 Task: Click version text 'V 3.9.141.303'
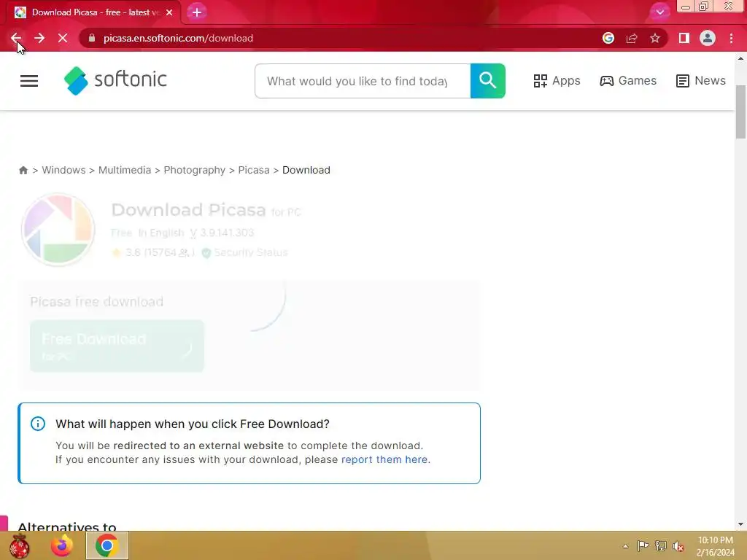222,233
